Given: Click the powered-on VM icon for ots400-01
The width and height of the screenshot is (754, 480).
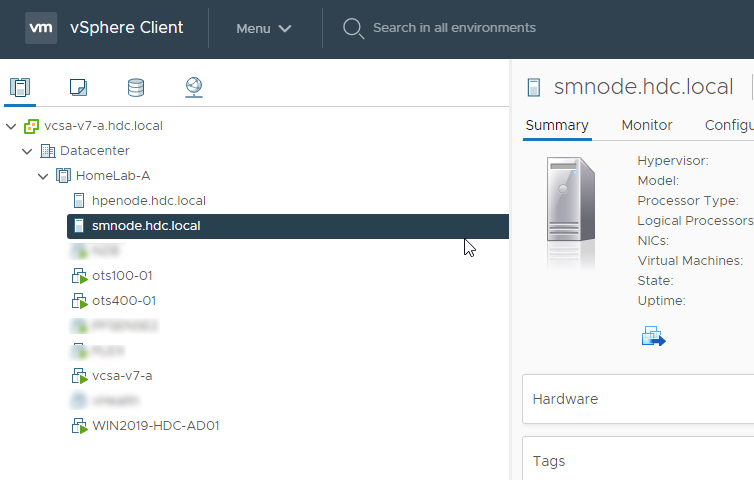Looking at the screenshot, I should pos(79,301).
